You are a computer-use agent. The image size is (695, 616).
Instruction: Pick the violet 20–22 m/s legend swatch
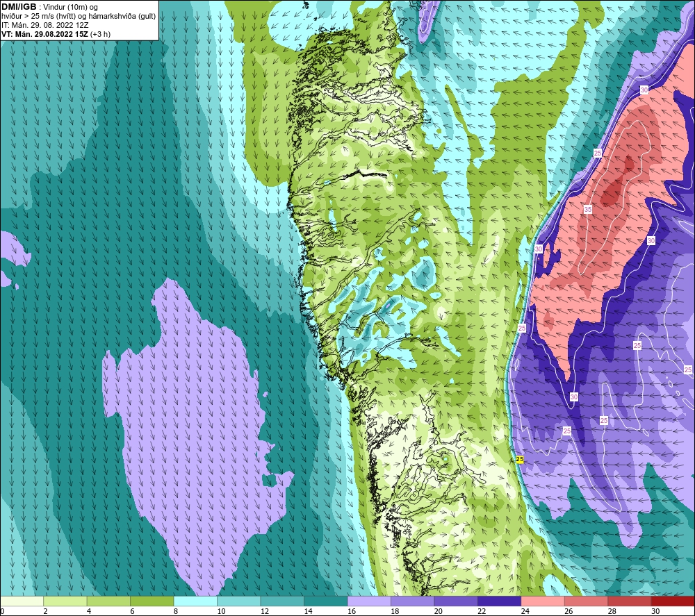pyautogui.click(x=456, y=601)
